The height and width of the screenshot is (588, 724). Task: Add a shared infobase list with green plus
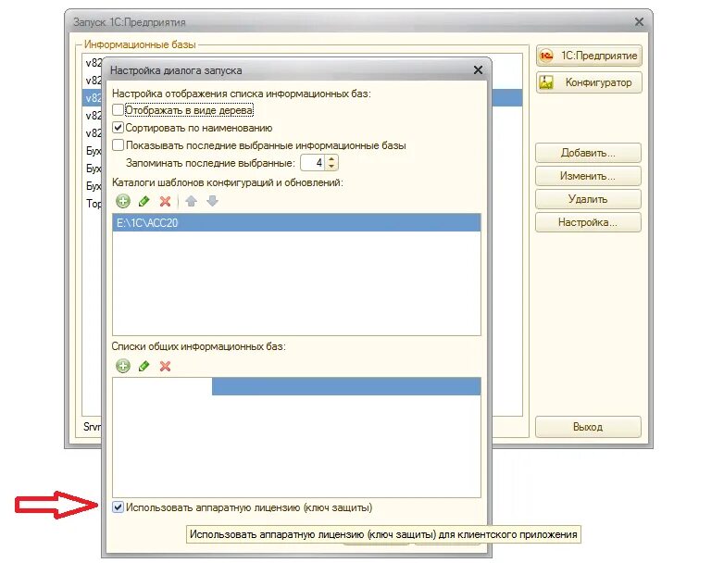pos(123,367)
